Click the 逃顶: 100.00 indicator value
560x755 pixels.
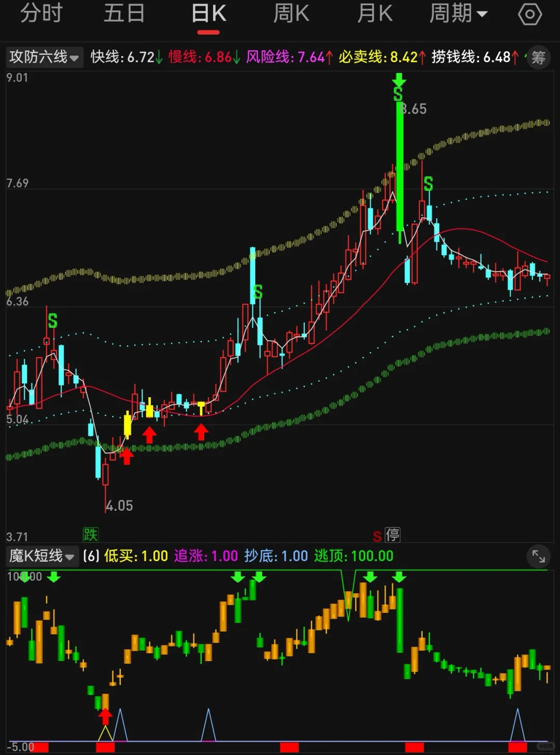tap(354, 556)
